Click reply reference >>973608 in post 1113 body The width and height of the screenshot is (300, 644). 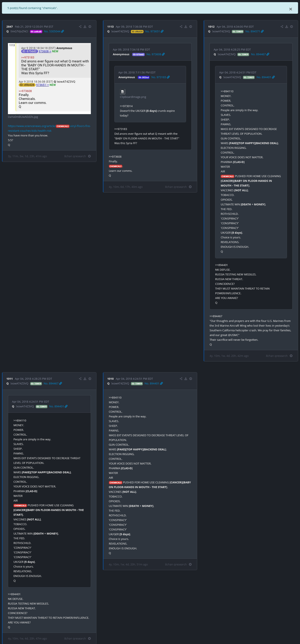coord(115,157)
